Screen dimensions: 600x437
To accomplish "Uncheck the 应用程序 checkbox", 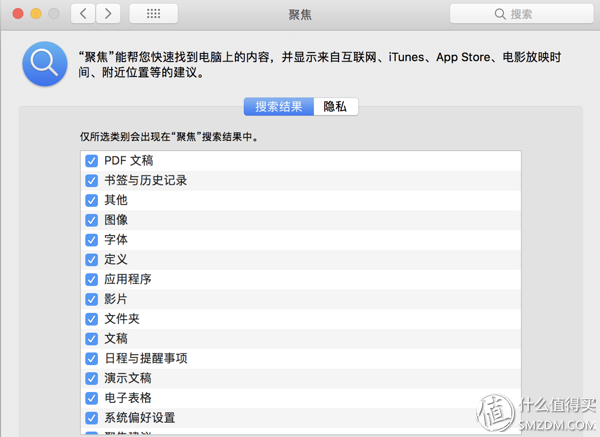I will pos(91,279).
